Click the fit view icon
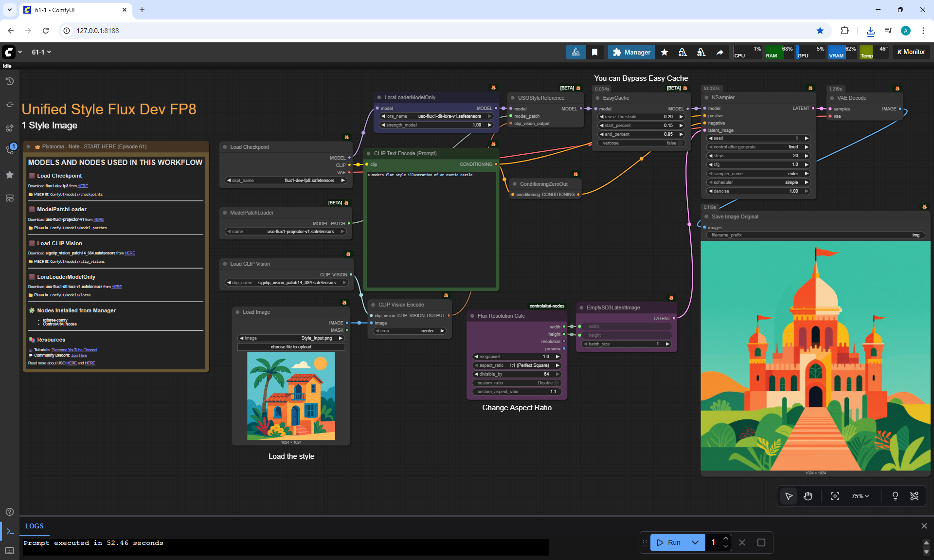 click(x=835, y=496)
